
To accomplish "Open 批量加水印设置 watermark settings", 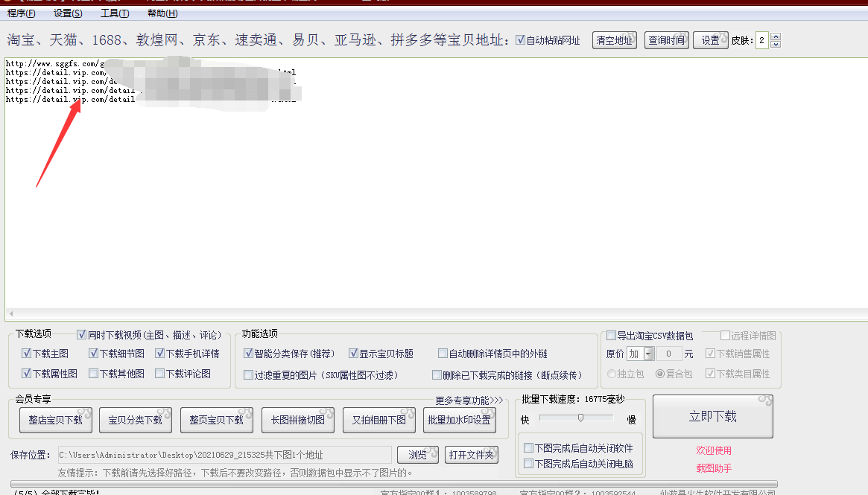I will coord(458,420).
